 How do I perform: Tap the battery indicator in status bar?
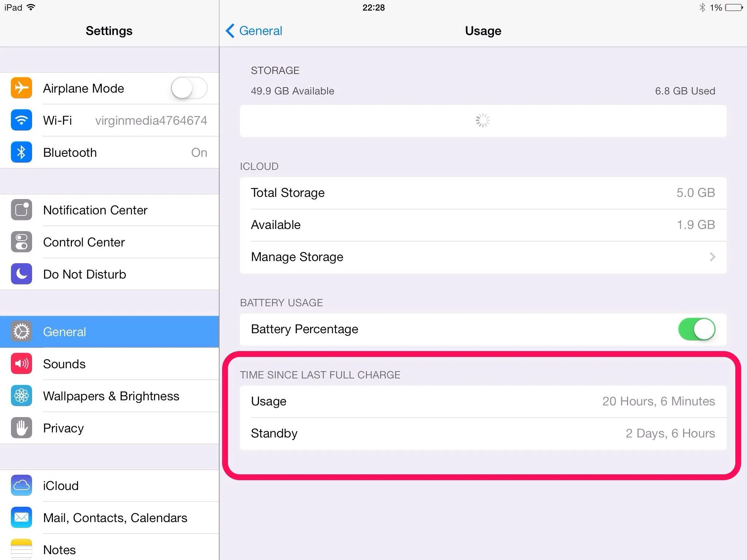pos(734,8)
